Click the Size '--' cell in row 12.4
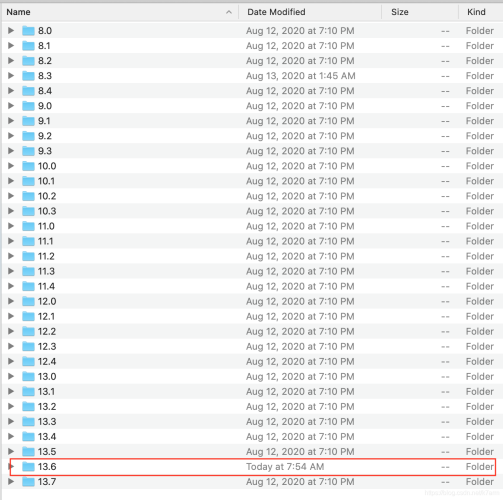The image size is (503, 500). tap(445, 362)
